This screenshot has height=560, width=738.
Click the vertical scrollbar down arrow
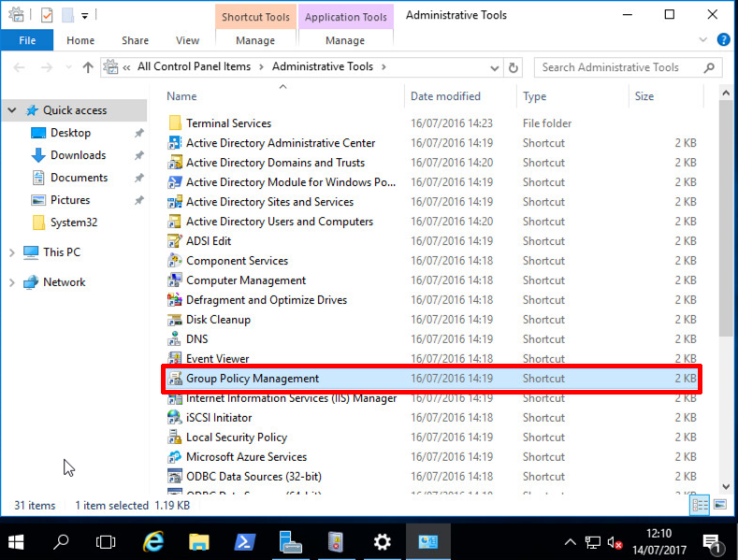[726, 486]
